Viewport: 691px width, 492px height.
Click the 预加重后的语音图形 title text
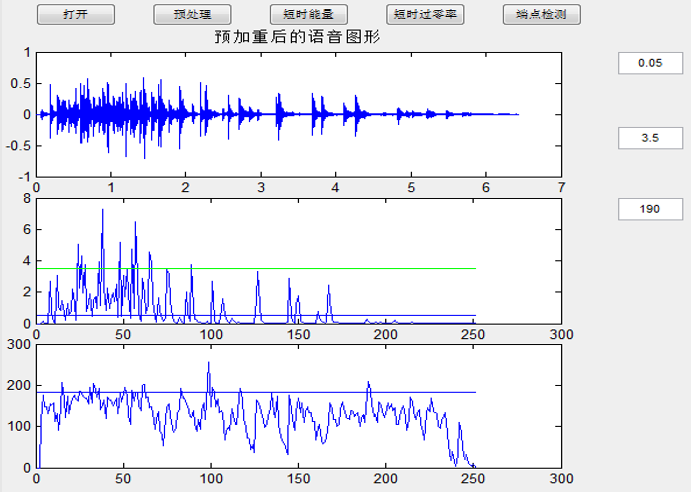pyautogui.click(x=297, y=37)
